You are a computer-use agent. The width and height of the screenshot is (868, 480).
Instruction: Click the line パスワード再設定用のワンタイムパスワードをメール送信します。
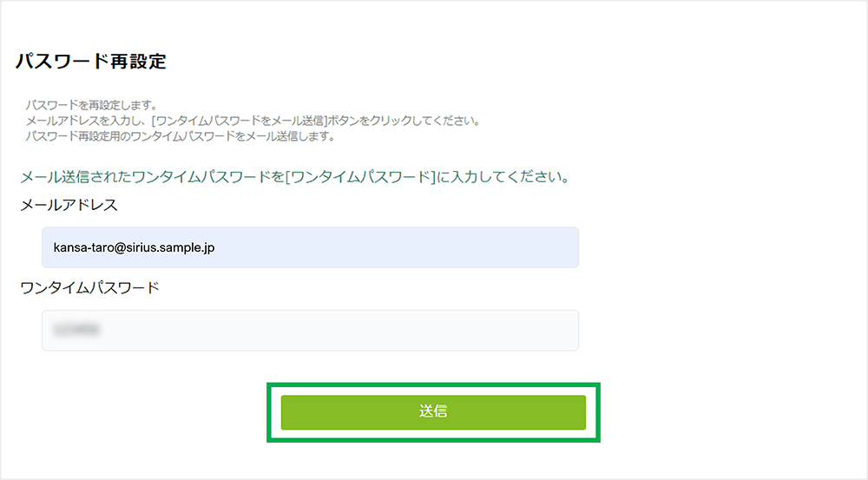181,136
